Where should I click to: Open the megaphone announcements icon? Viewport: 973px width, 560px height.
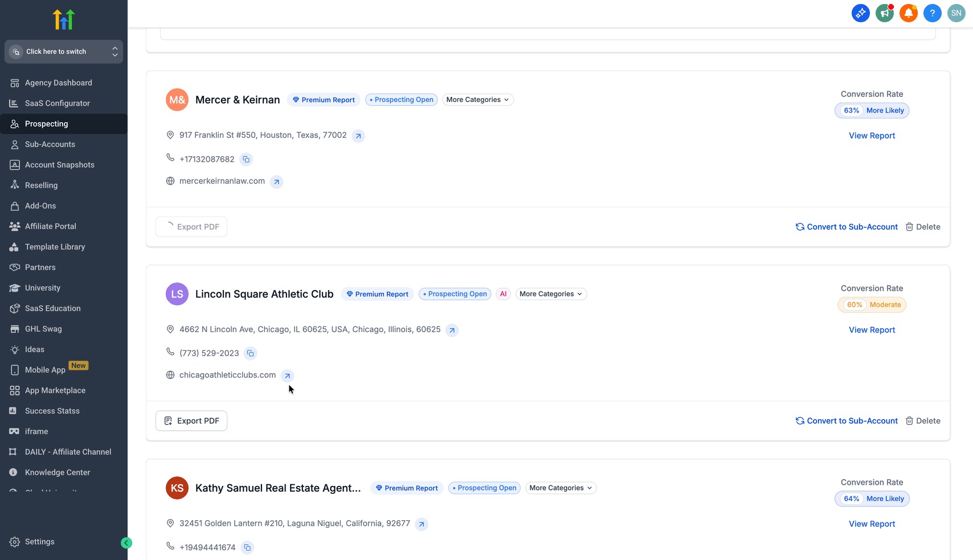point(884,13)
